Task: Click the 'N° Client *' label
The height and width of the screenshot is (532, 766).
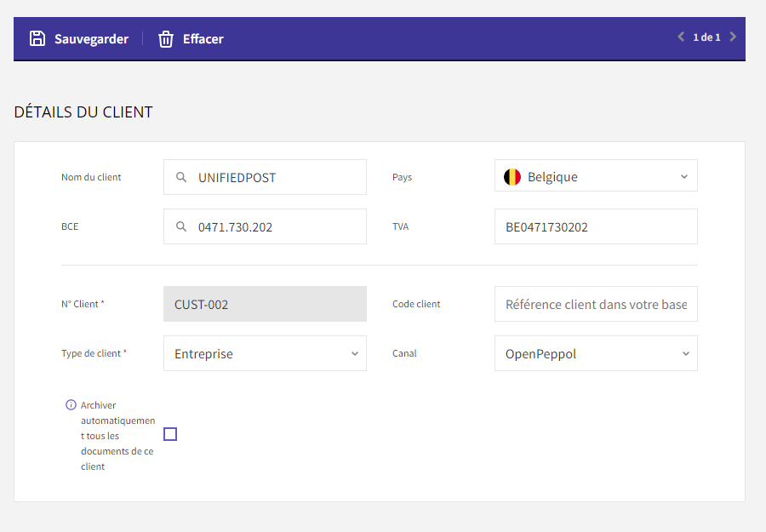Action: coord(83,304)
